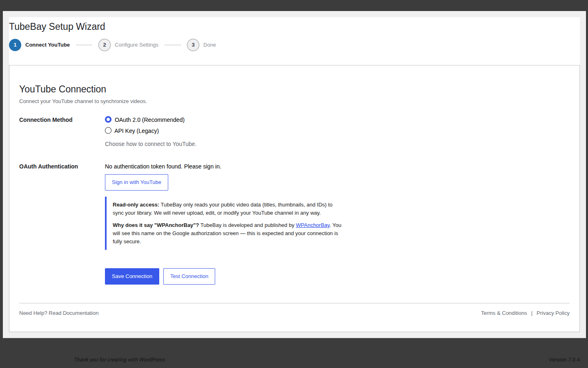The image size is (588, 368).
Task: Open the WPAnchorBay link
Action: [312, 225]
